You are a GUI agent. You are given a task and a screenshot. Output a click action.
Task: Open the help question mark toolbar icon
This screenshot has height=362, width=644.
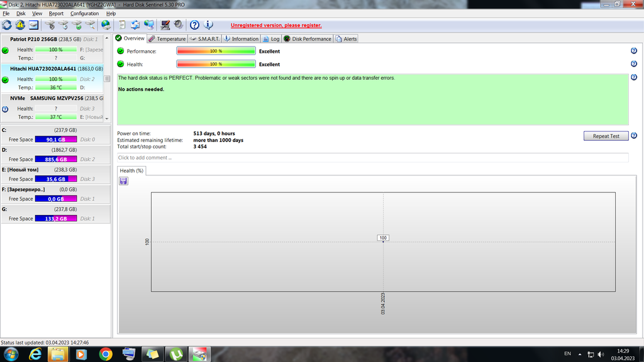195,25
